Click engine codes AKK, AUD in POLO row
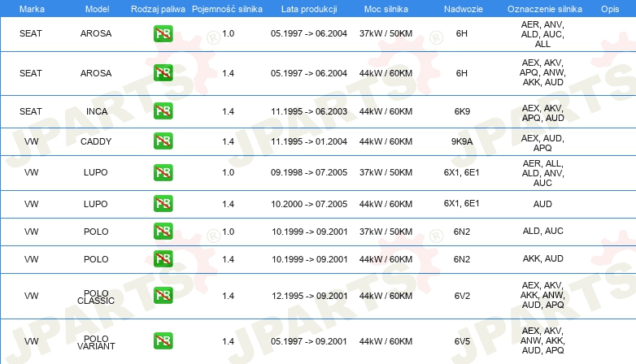Image resolution: width=636 pixels, height=364 pixels. (542, 258)
